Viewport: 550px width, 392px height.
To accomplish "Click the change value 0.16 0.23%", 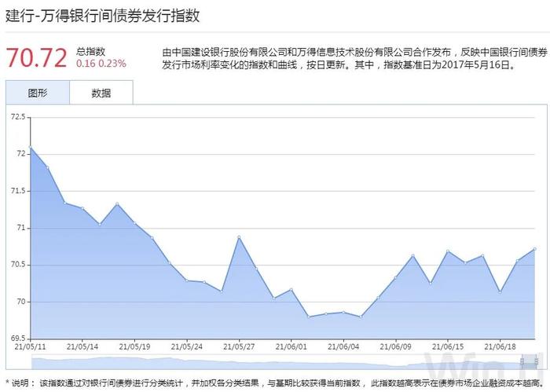I will pyautogui.click(x=101, y=64).
